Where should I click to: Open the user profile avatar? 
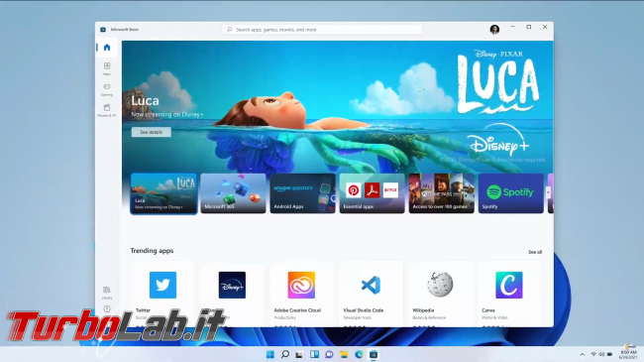tap(494, 30)
